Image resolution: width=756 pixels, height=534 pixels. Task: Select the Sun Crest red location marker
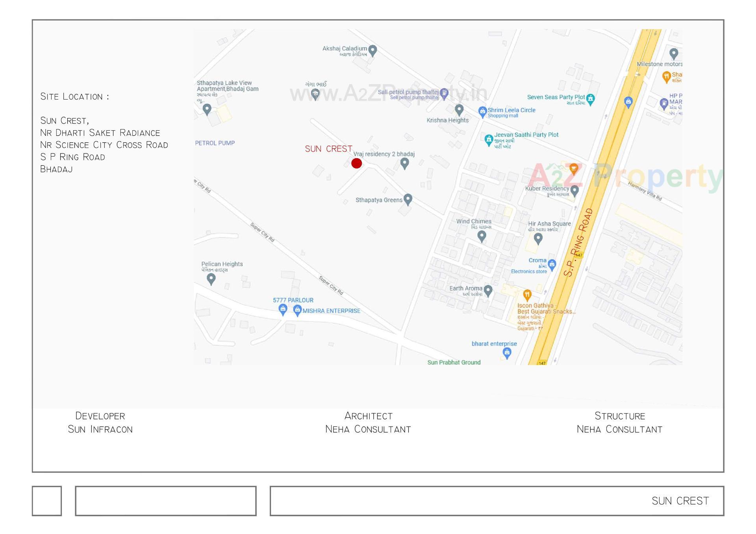point(356,163)
